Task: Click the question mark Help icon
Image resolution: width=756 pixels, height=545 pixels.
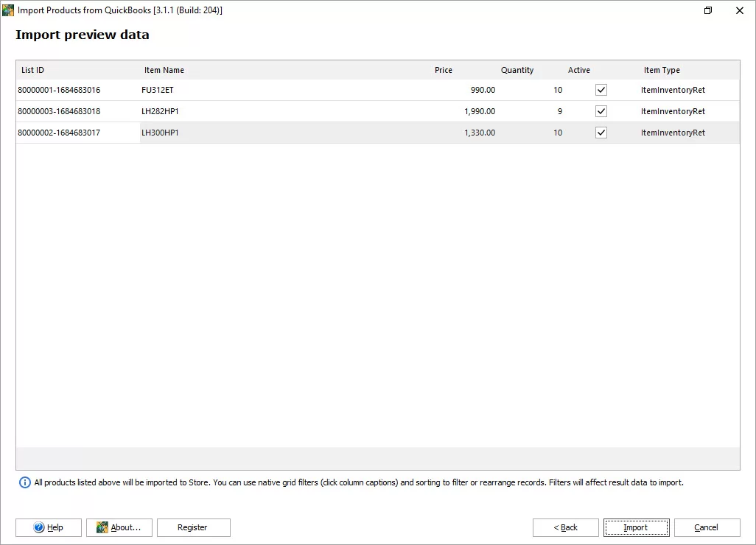Action: 39,527
